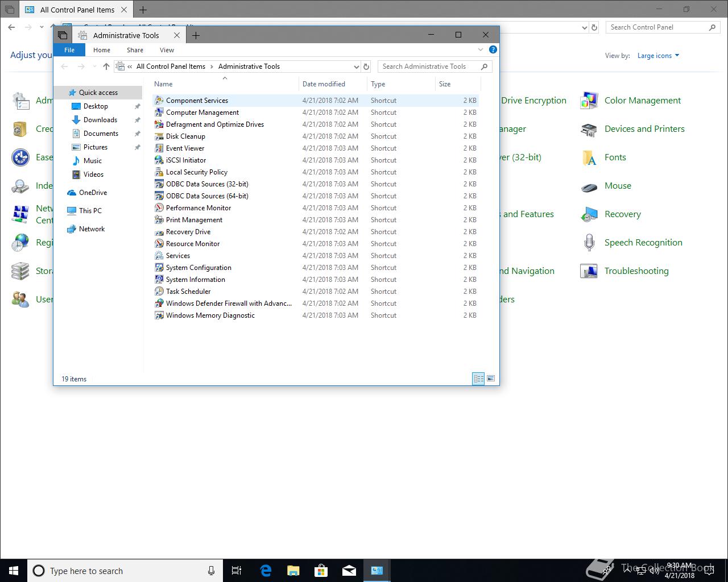728x582 pixels.
Task: Open Network in navigation pane
Action: click(x=92, y=229)
